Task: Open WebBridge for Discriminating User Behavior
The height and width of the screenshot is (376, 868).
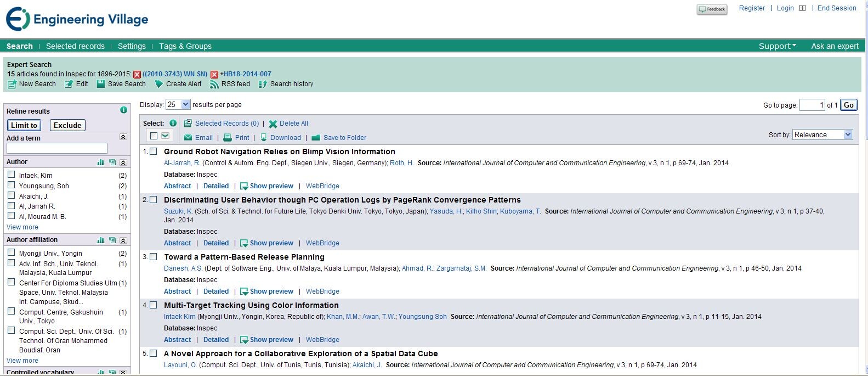Action: coord(322,243)
